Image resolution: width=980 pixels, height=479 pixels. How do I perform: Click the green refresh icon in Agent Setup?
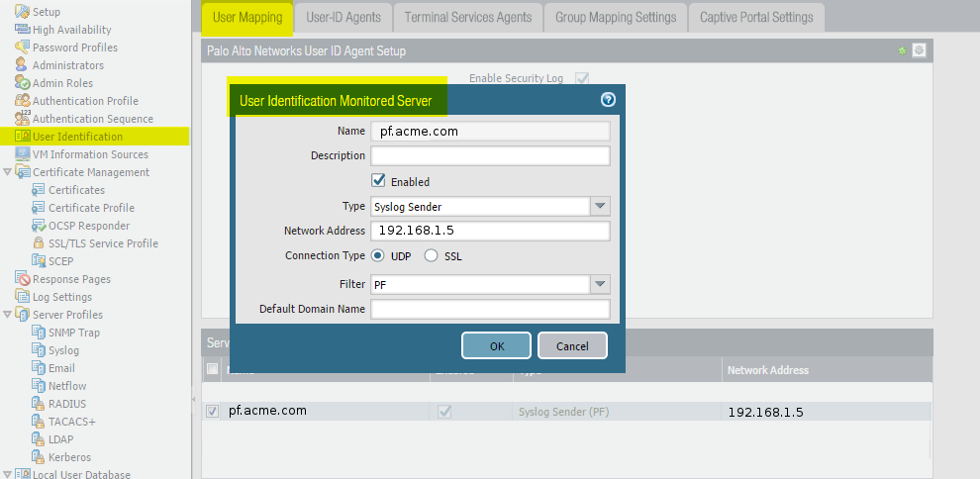(x=902, y=50)
